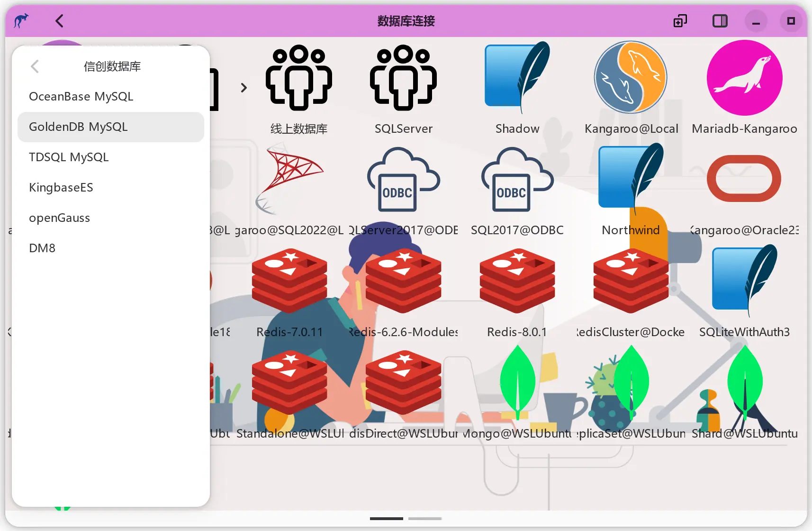Click the kangaroo app logo in header

tap(21, 21)
